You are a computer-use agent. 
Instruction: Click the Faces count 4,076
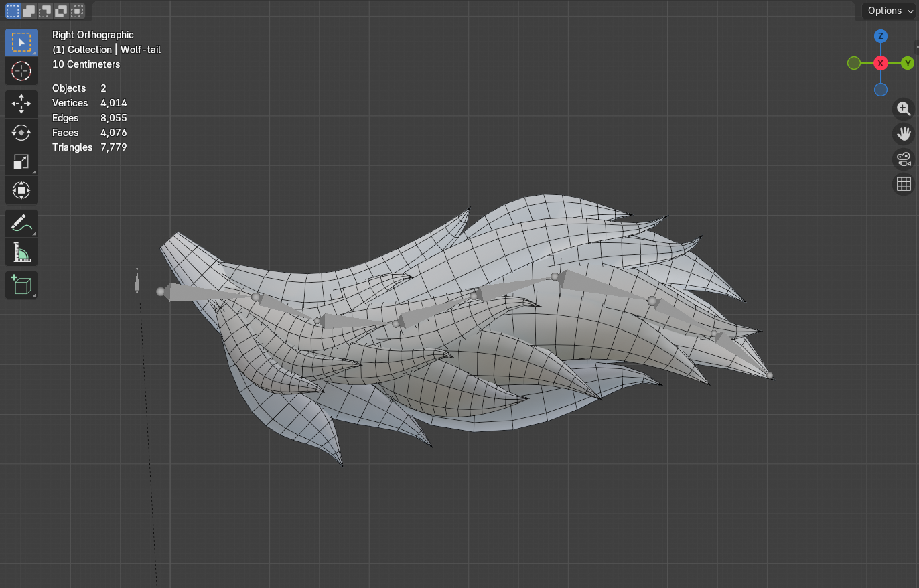pyautogui.click(x=114, y=133)
